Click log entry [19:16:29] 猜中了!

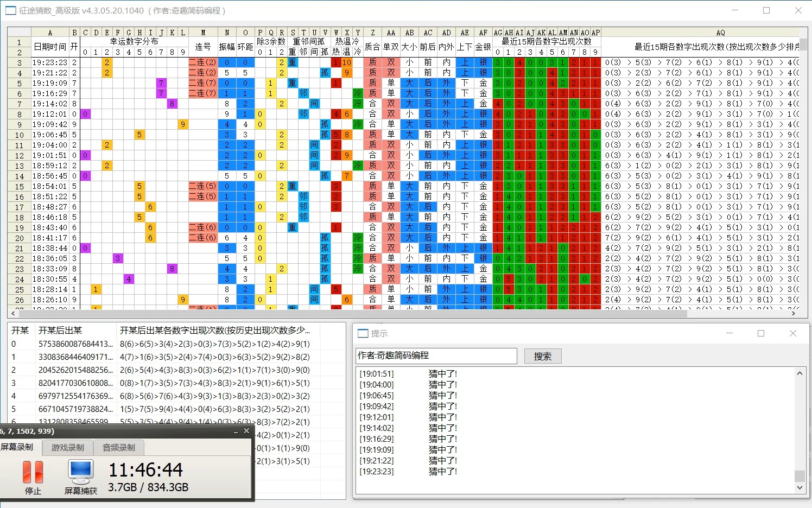pyautogui.click(x=408, y=439)
